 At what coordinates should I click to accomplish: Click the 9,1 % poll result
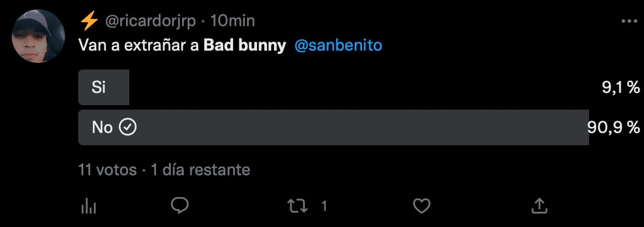click(x=621, y=87)
